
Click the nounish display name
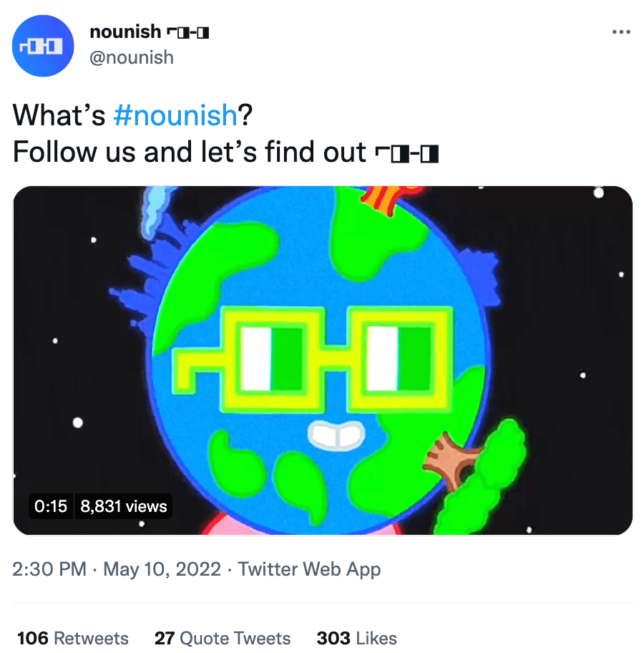tap(125, 32)
